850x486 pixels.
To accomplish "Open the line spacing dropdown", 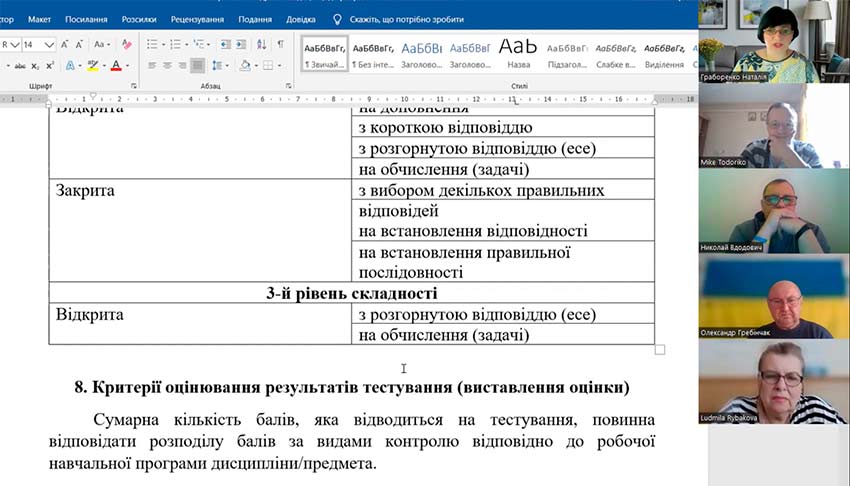I will tap(221, 65).
